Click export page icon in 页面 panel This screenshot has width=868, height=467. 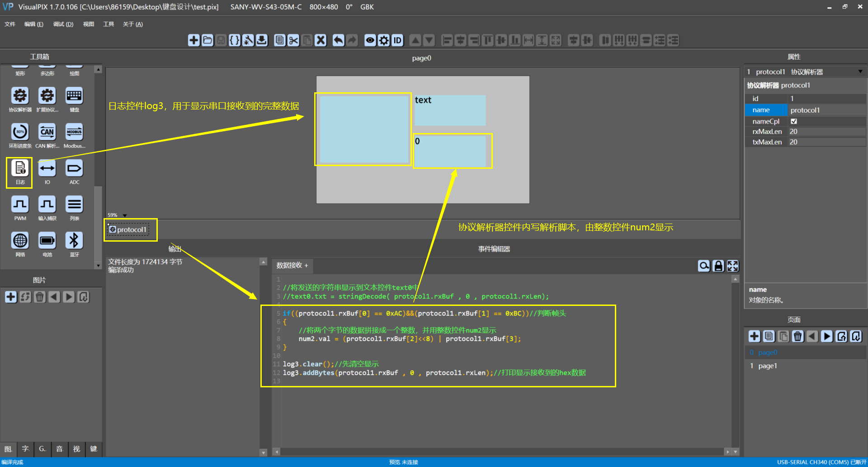pos(841,336)
